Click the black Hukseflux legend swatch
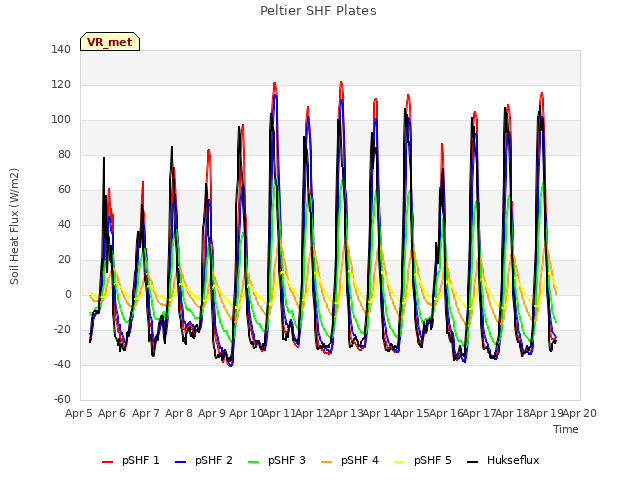 [473, 462]
